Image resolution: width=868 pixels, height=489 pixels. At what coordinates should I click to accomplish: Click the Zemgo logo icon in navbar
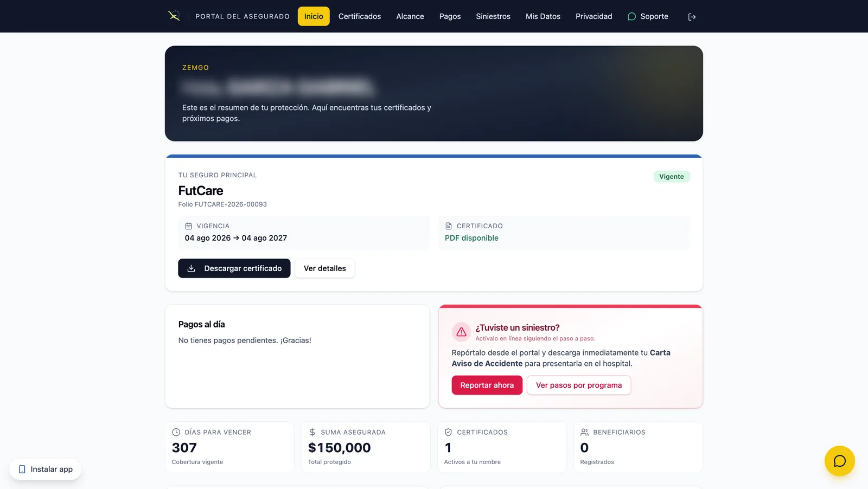(174, 16)
